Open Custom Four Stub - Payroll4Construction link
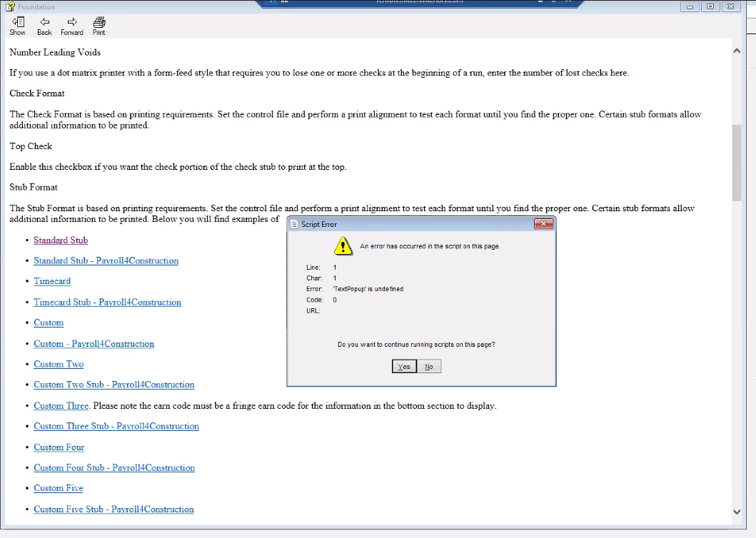This screenshot has width=756, height=538. (x=114, y=467)
